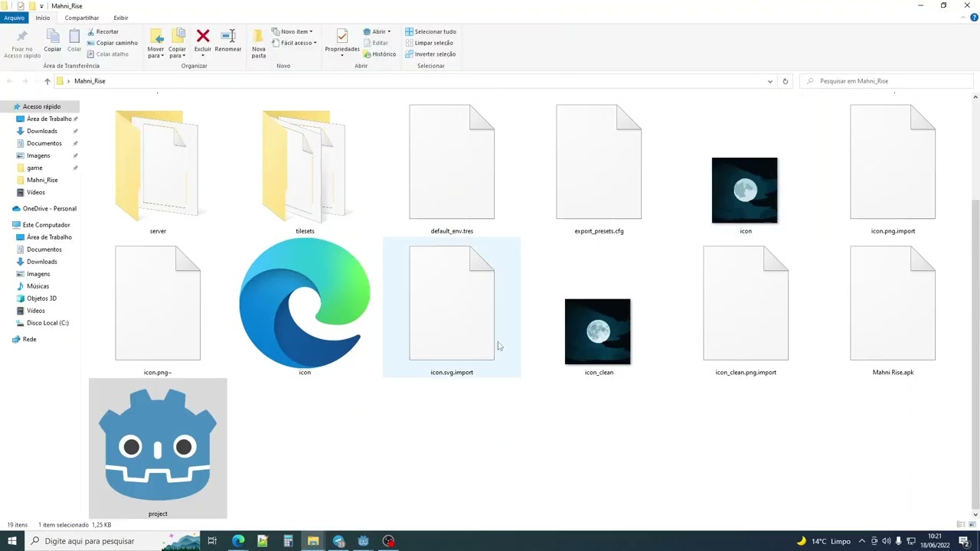Select the Edge icon file

click(305, 307)
